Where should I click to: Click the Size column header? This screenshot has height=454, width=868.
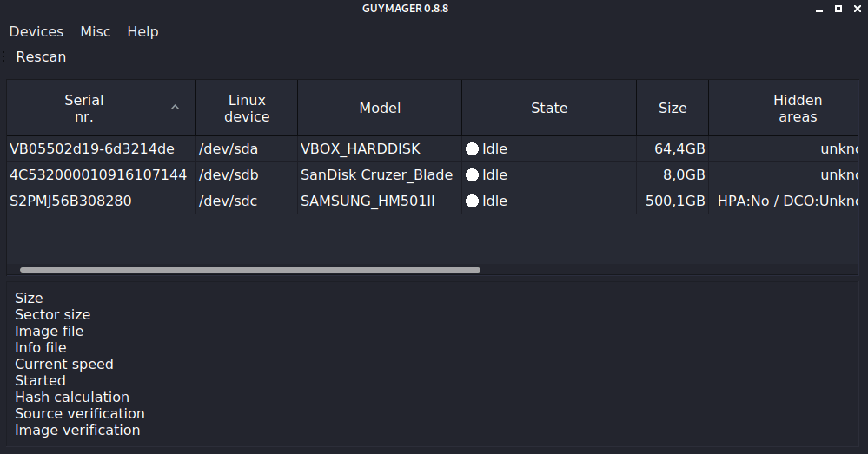pos(673,109)
